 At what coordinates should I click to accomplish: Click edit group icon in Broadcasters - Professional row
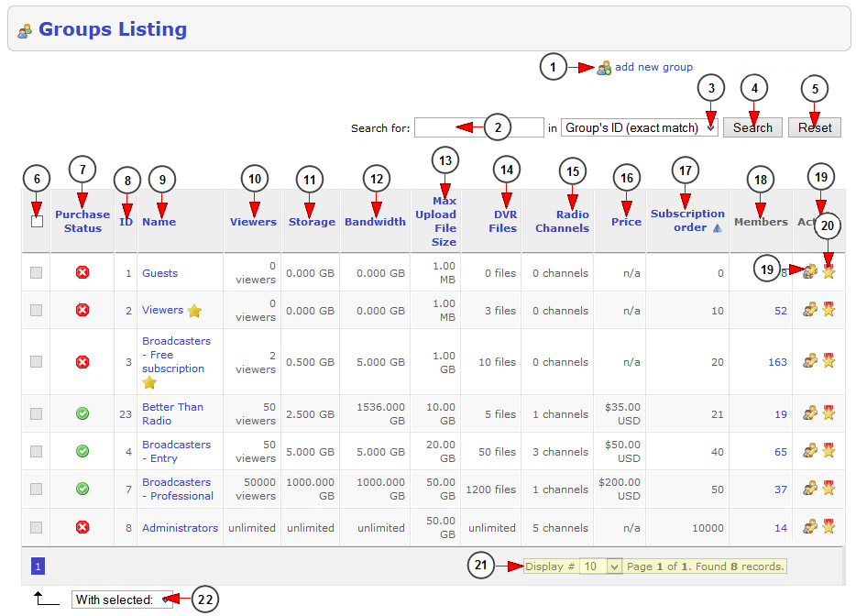(x=809, y=489)
